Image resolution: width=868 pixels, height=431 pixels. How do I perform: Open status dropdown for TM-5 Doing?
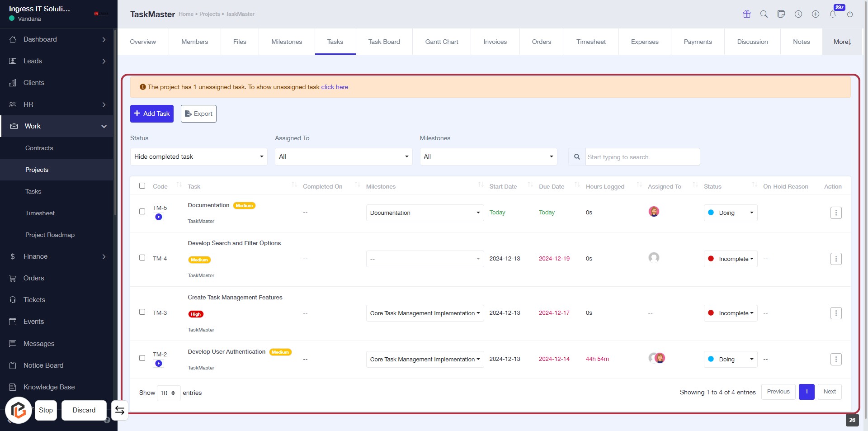point(730,213)
